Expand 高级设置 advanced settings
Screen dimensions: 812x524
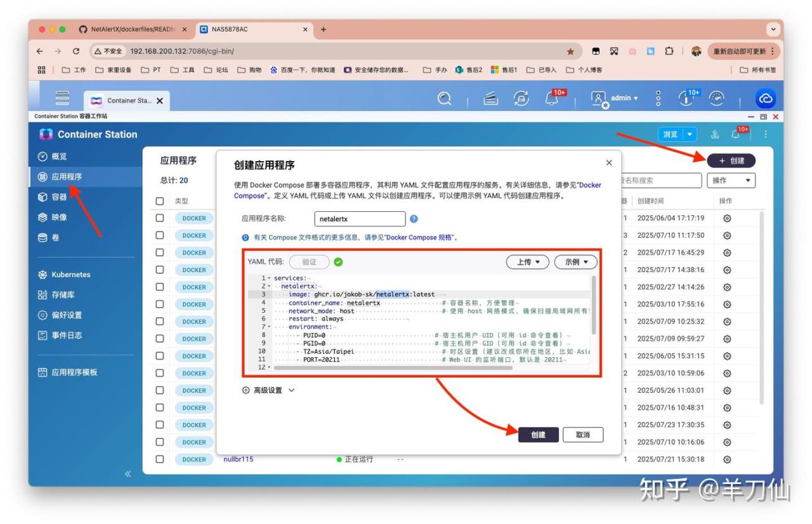point(268,390)
